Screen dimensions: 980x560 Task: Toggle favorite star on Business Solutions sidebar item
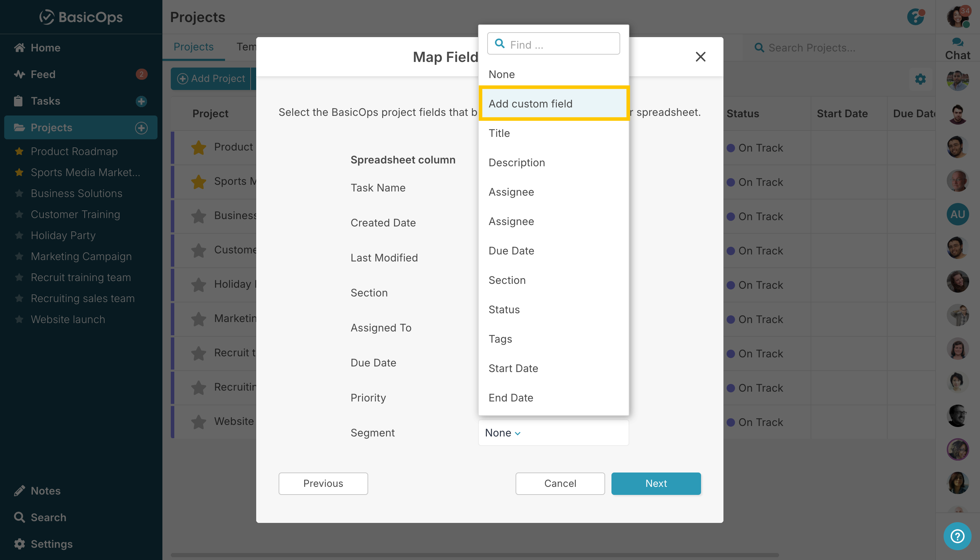point(19,194)
